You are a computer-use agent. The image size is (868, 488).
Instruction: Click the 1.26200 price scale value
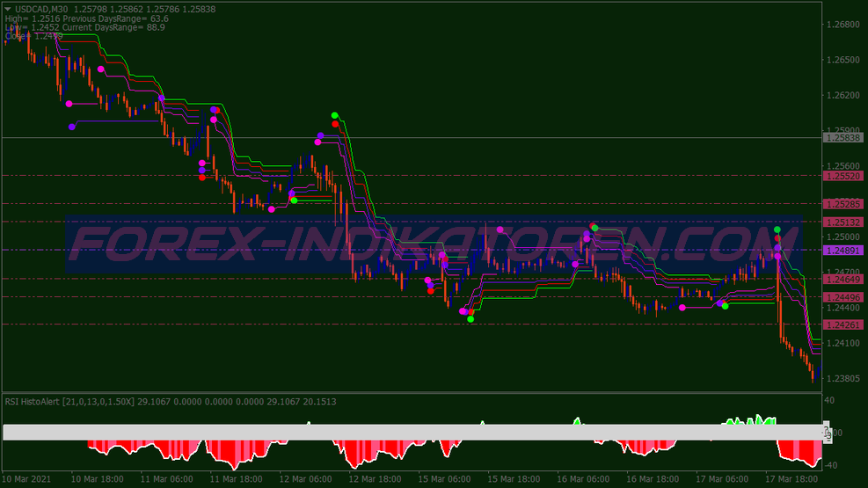coord(843,95)
